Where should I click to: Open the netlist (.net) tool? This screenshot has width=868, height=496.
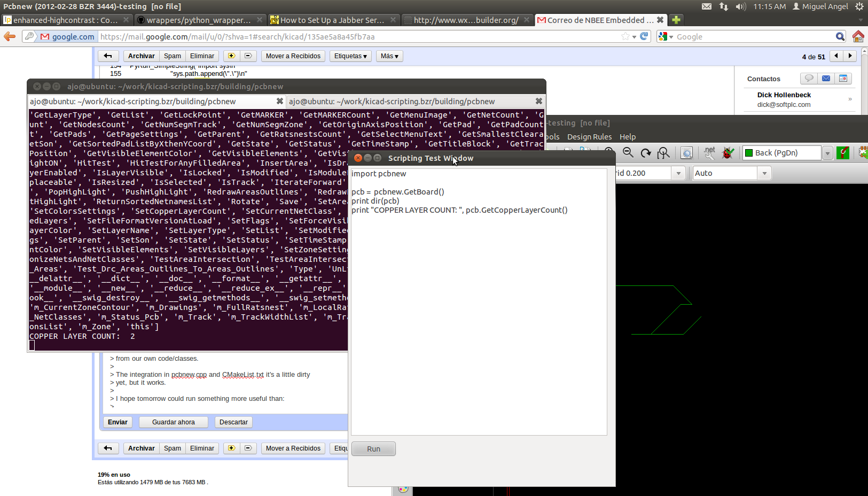709,153
